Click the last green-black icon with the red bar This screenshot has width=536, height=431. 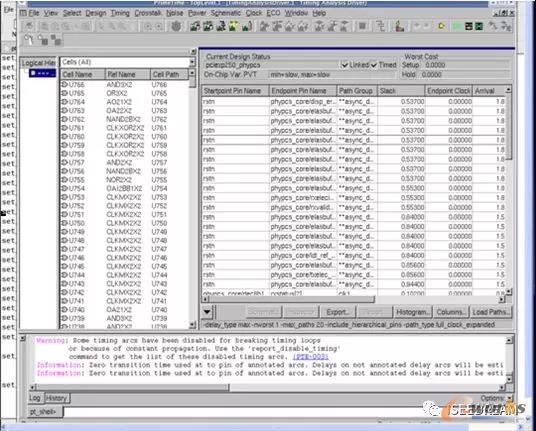[x=247, y=26]
